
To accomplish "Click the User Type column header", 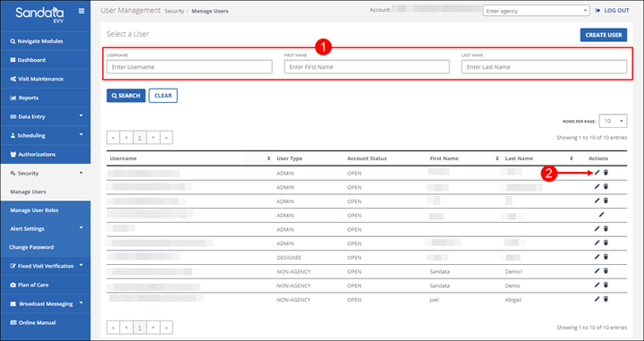I will (x=290, y=158).
